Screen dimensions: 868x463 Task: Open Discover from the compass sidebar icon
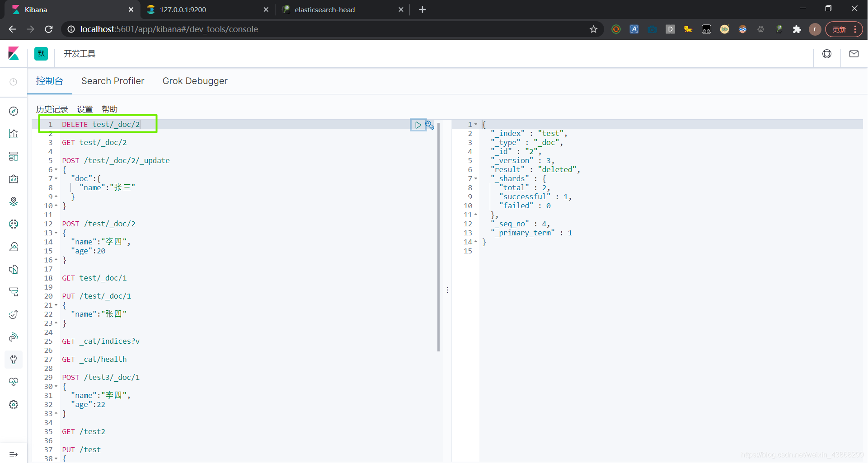pos(14,111)
